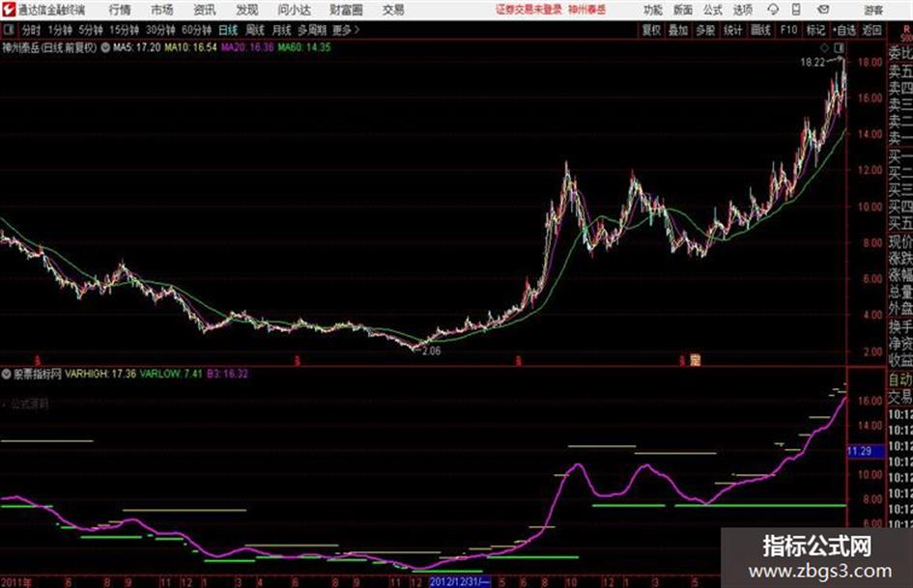Add to watchlist with 自选
Viewport: 913px width, 588px height.
pos(843,30)
